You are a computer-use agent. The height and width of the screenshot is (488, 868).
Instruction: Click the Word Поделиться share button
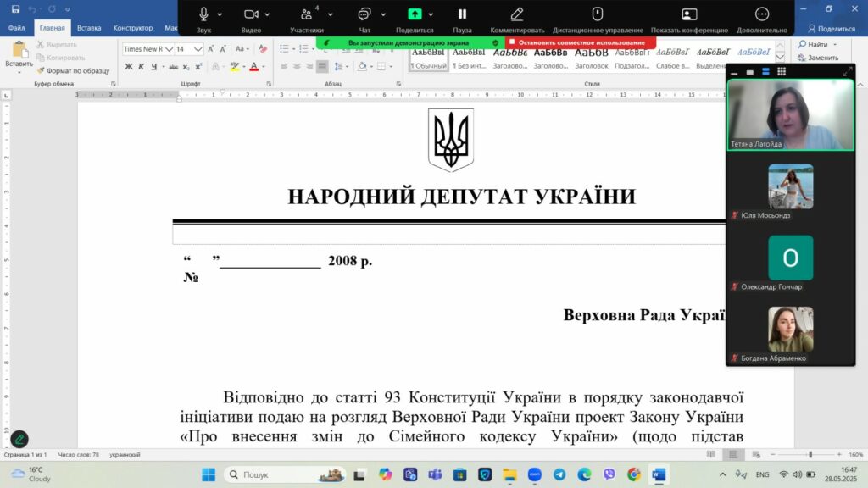click(x=832, y=29)
